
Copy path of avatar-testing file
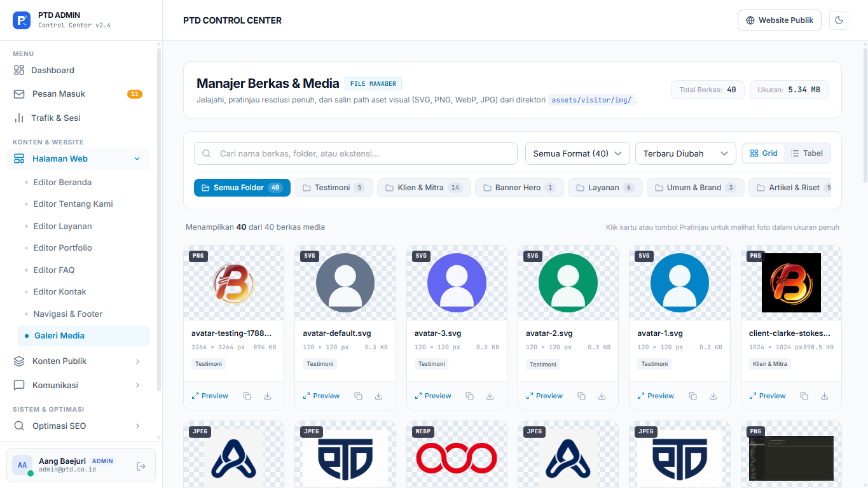tap(247, 396)
